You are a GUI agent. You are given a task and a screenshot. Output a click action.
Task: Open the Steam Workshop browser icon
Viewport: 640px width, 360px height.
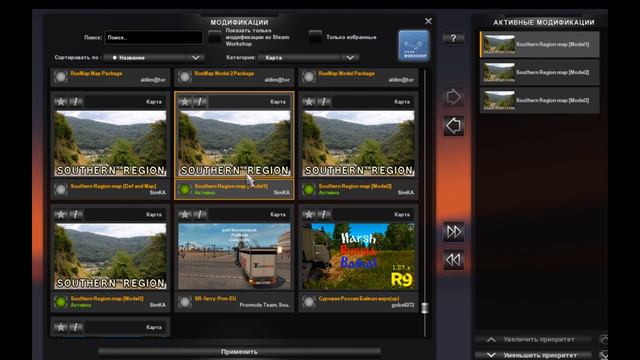point(414,46)
